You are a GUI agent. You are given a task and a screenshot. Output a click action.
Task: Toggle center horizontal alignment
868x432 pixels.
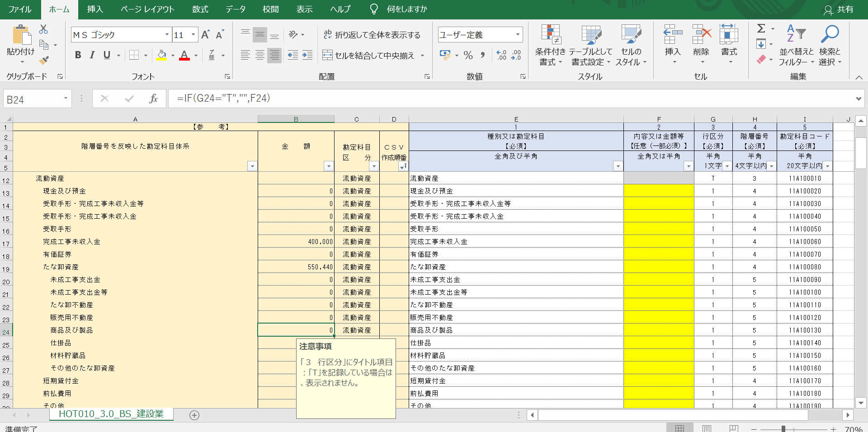[x=260, y=55]
